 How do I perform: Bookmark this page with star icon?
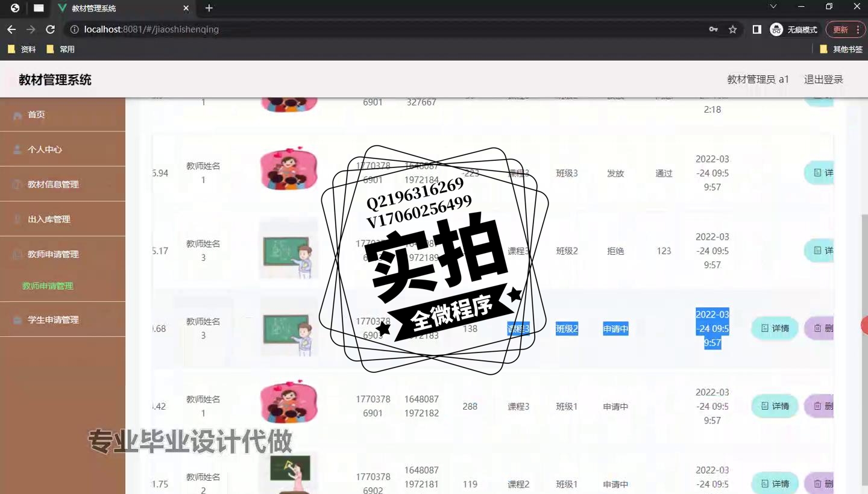click(733, 30)
